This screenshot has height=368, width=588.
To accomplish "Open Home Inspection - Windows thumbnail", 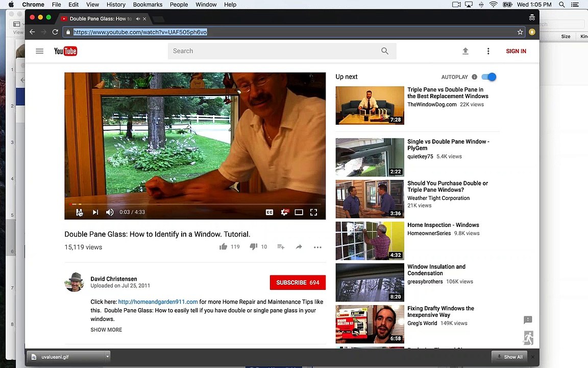I will (x=370, y=241).
